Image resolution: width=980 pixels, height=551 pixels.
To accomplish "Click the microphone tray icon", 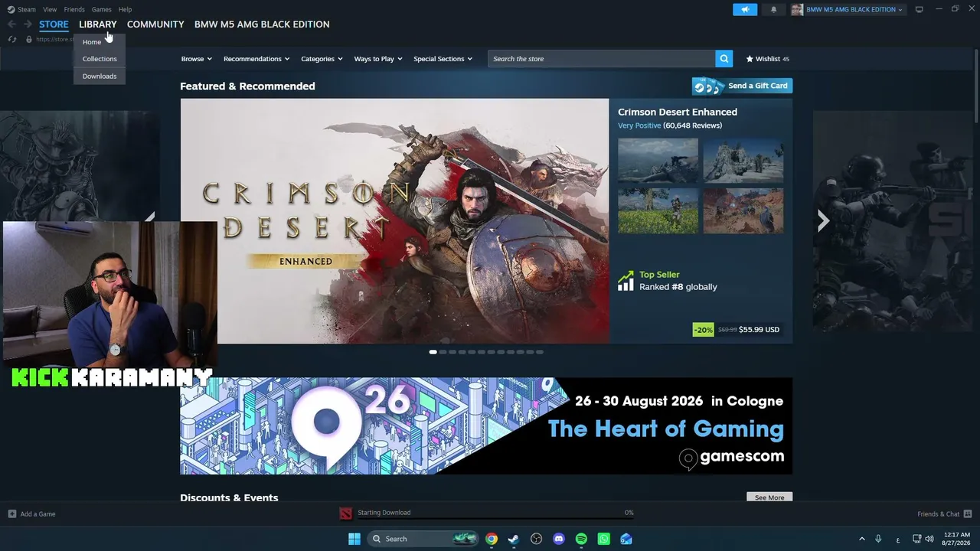I will coord(878,539).
